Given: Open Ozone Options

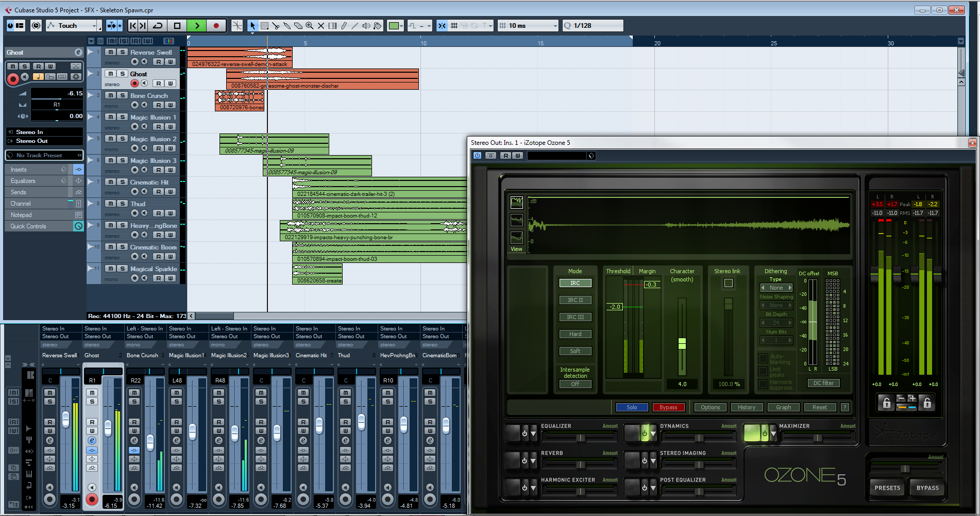Looking at the screenshot, I should click(x=710, y=407).
